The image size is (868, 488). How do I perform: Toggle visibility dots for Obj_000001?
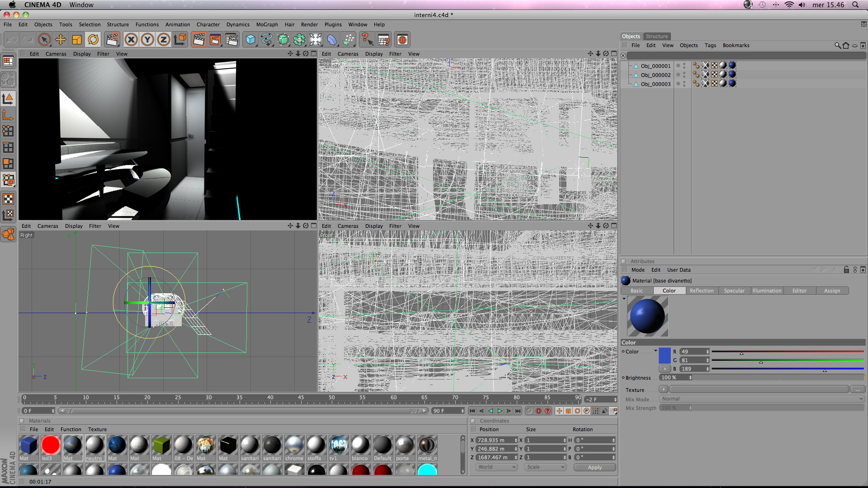tap(684, 66)
